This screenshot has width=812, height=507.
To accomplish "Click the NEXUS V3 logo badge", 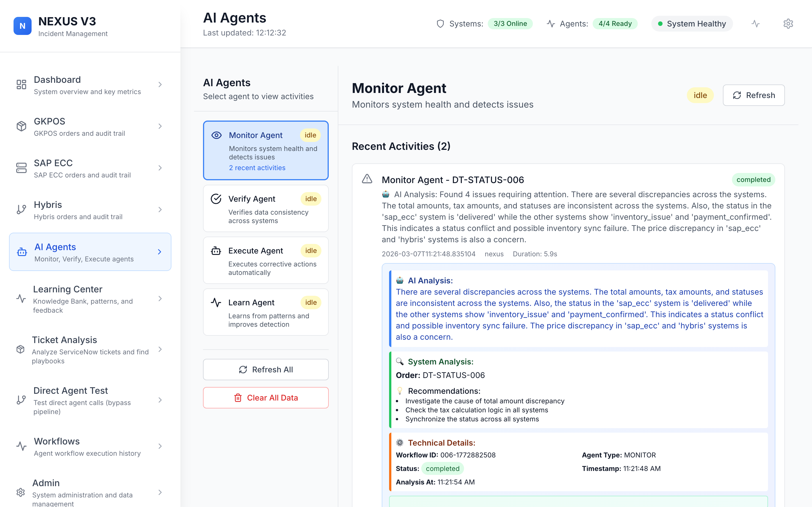I will pyautogui.click(x=23, y=26).
